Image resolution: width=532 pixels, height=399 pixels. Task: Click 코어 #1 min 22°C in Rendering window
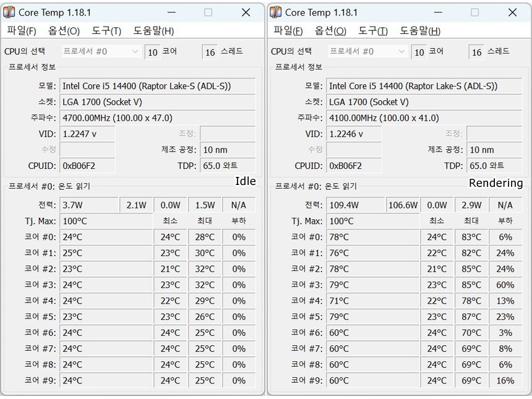[437, 253]
